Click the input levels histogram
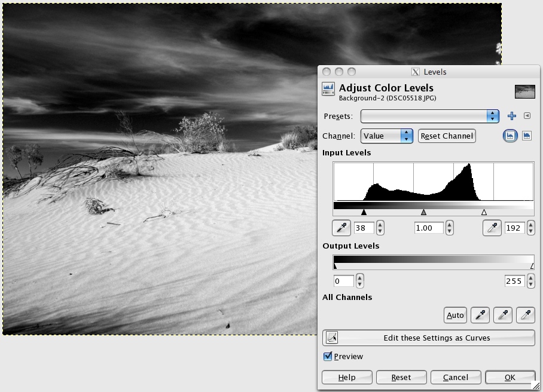This screenshot has height=392, width=543. [433, 181]
